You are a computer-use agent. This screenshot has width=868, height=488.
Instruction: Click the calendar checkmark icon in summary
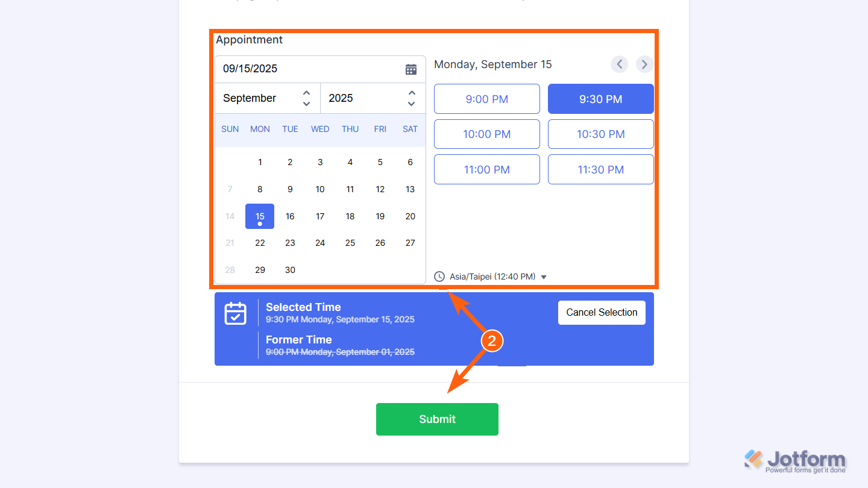point(235,313)
